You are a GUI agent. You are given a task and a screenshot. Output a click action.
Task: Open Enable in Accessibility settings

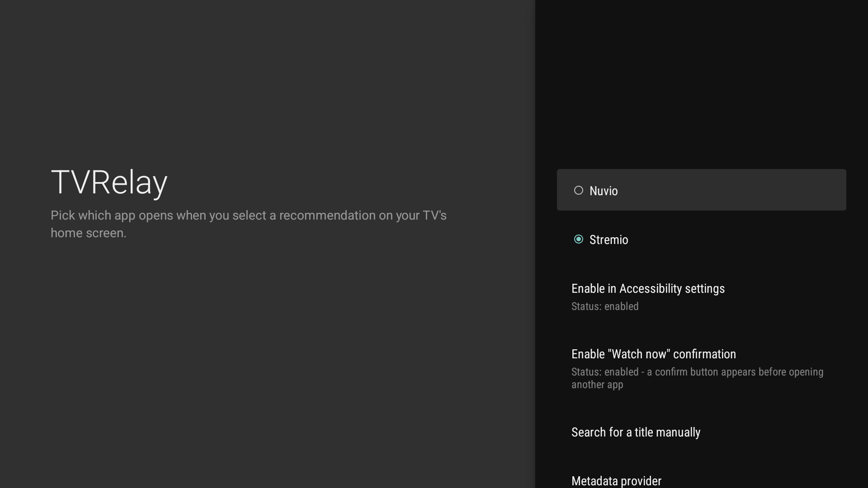[x=701, y=297]
